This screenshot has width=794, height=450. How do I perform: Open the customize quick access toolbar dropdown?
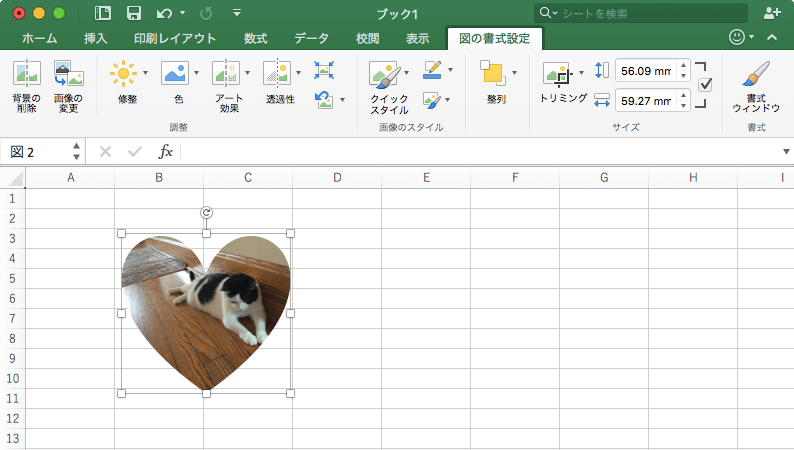click(237, 13)
